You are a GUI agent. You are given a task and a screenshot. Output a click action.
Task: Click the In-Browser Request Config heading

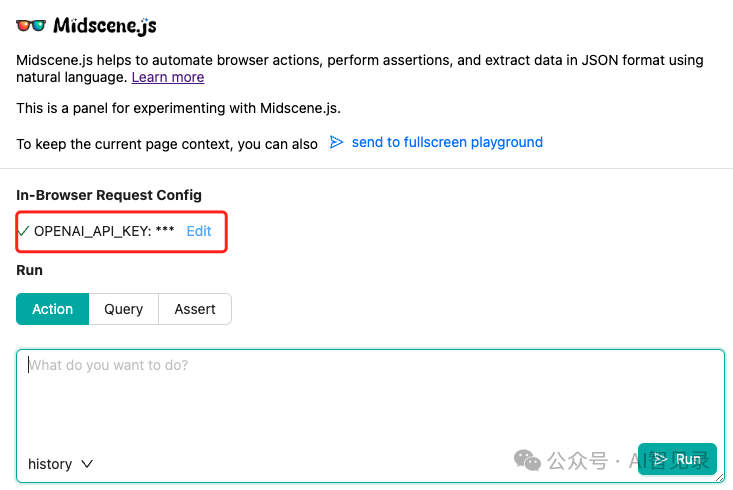pyautogui.click(x=109, y=195)
